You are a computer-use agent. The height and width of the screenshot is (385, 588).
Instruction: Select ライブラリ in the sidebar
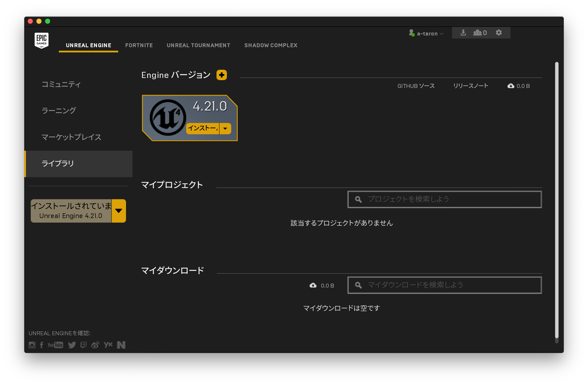pos(78,164)
